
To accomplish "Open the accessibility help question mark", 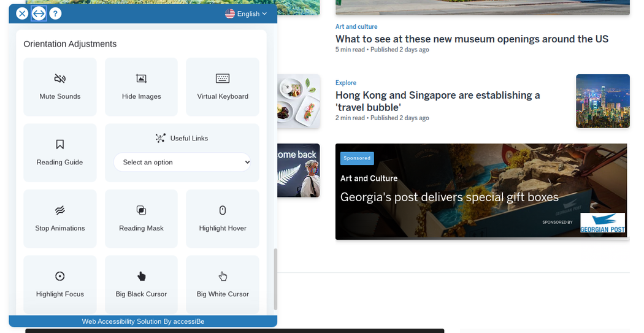I will (55, 13).
